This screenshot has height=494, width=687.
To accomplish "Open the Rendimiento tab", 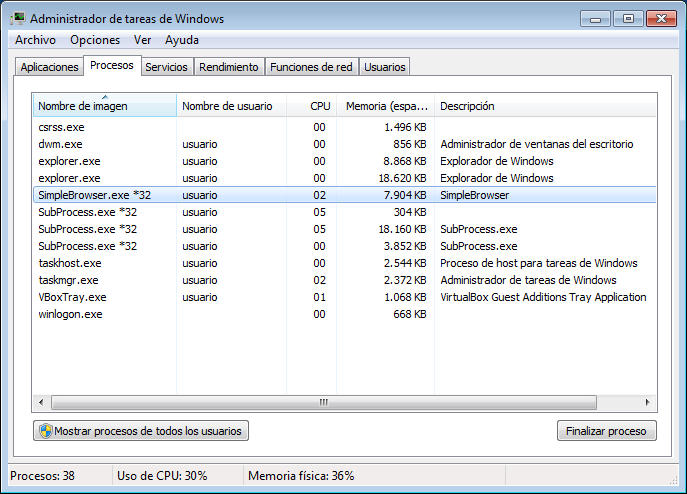I will coord(229,67).
